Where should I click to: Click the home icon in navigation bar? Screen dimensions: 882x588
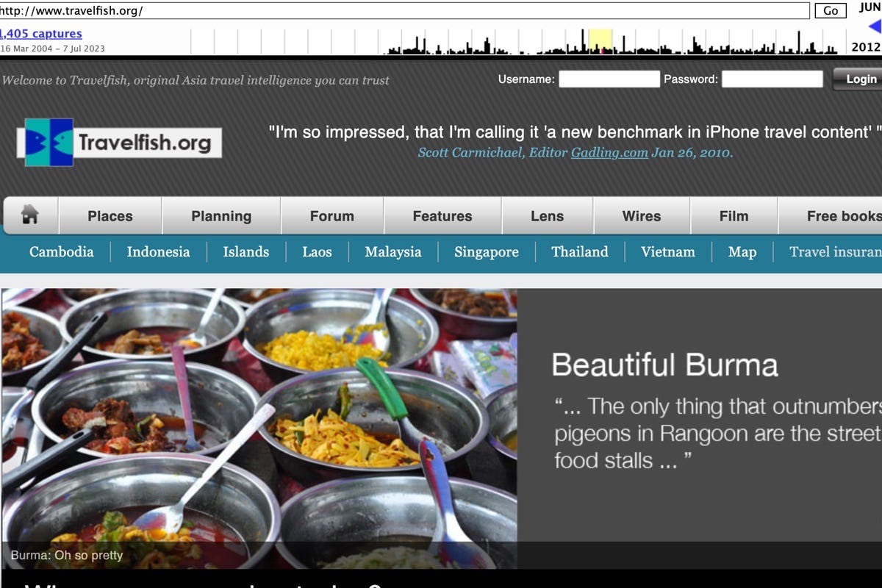tap(30, 215)
